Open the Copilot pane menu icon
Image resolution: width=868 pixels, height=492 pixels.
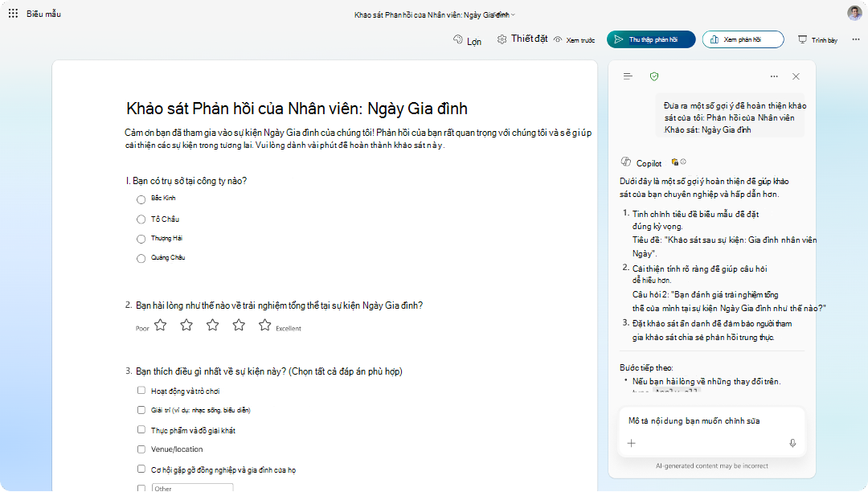[628, 76]
